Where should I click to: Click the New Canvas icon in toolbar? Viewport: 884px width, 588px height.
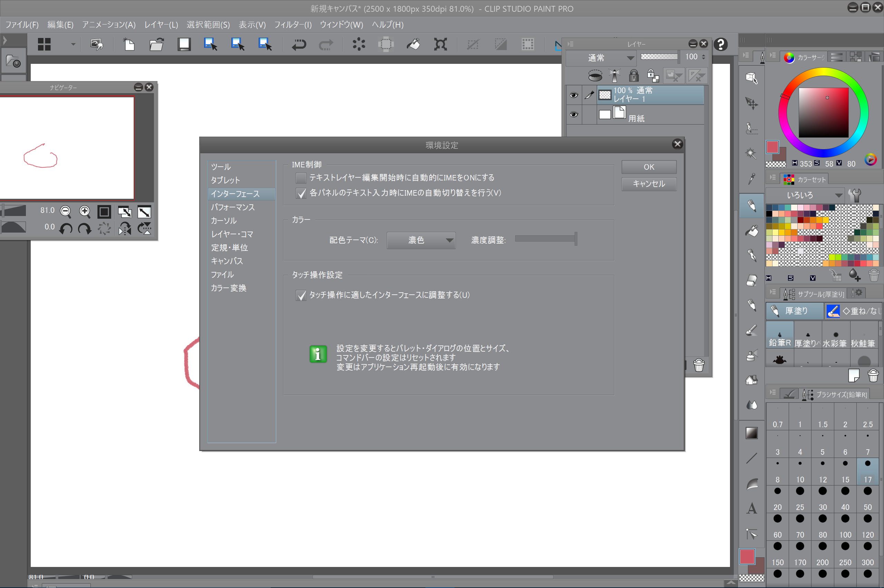(x=129, y=45)
